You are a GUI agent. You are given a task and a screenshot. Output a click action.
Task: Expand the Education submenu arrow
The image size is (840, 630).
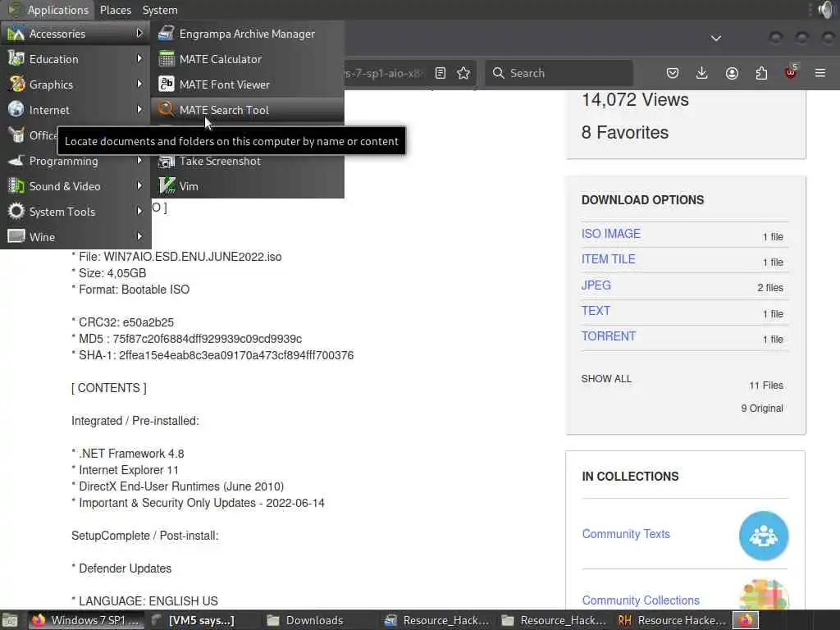tap(139, 58)
